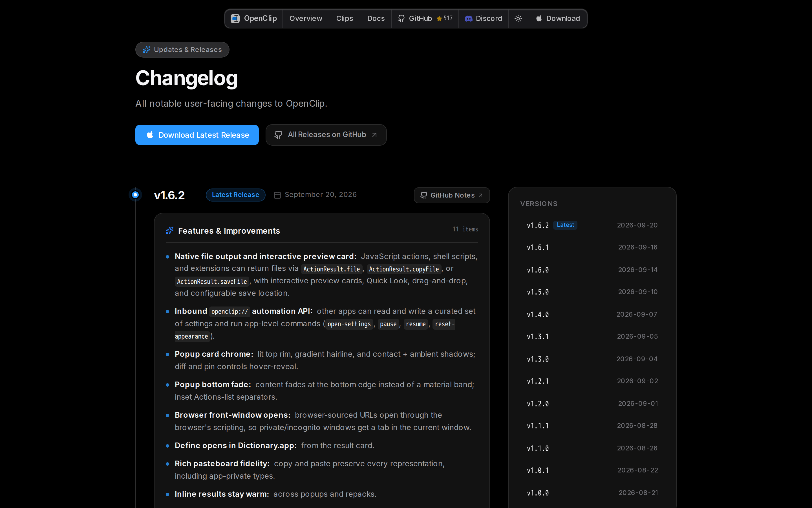The width and height of the screenshot is (812, 508).
Task: Click the calendar icon next to September 20, 2026
Action: (x=277, y=195)
